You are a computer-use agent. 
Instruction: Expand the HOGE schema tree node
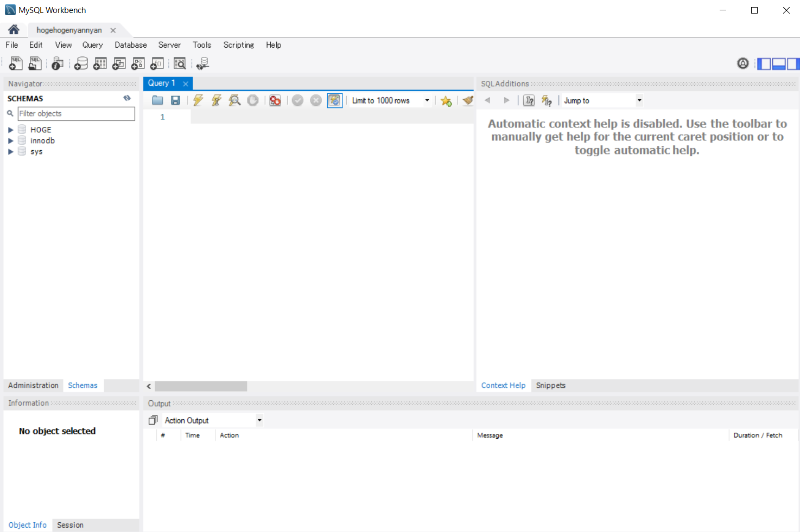point(10,130)
